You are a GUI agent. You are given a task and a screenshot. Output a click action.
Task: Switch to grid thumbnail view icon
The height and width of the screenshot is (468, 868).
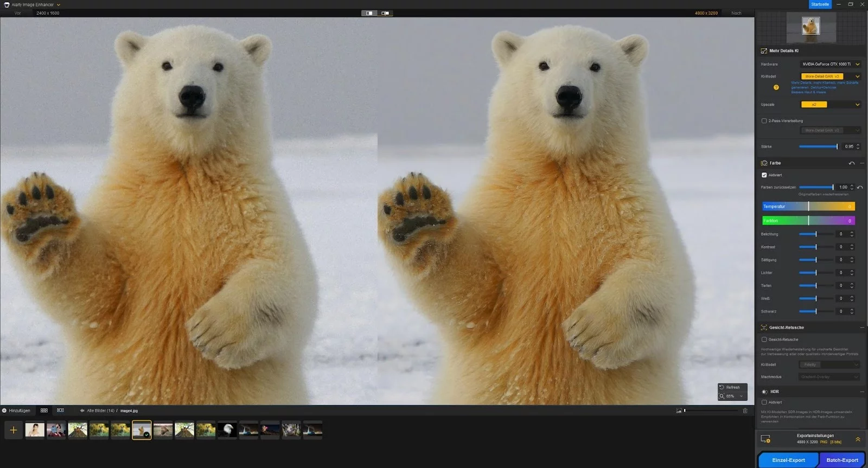(x=44, y=411)
